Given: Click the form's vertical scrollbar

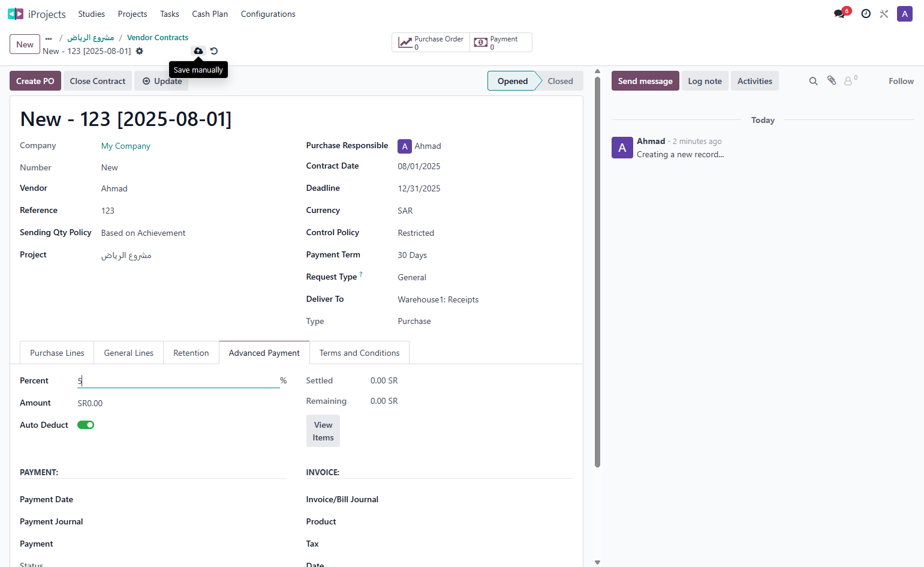Looking at the screenshot, I should coord(597,272).
